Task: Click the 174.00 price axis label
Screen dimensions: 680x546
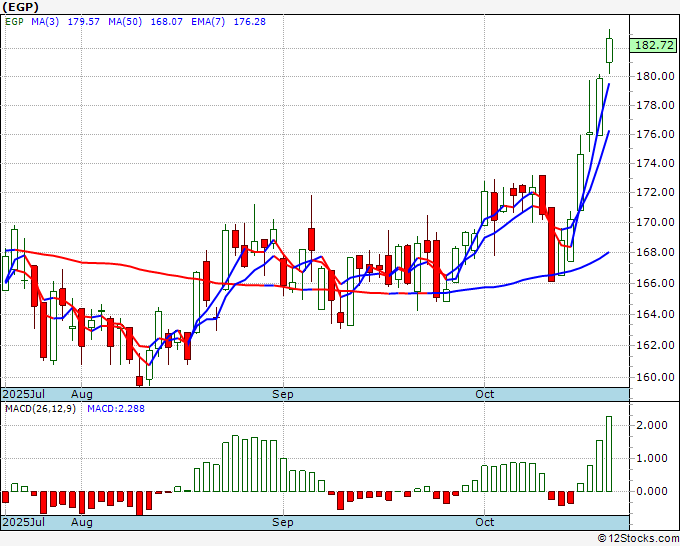Action: pos(655,163)
